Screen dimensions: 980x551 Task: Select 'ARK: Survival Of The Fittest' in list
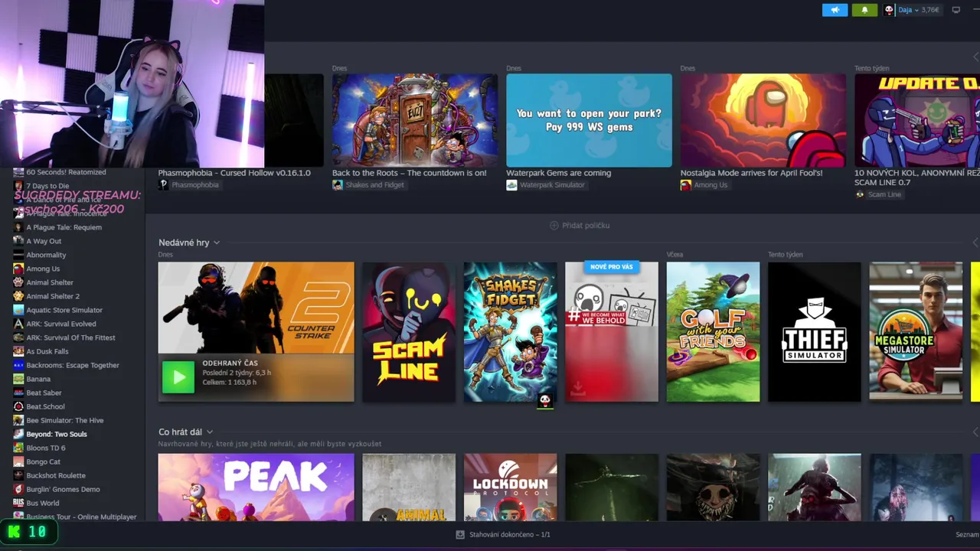pos(70,337)
